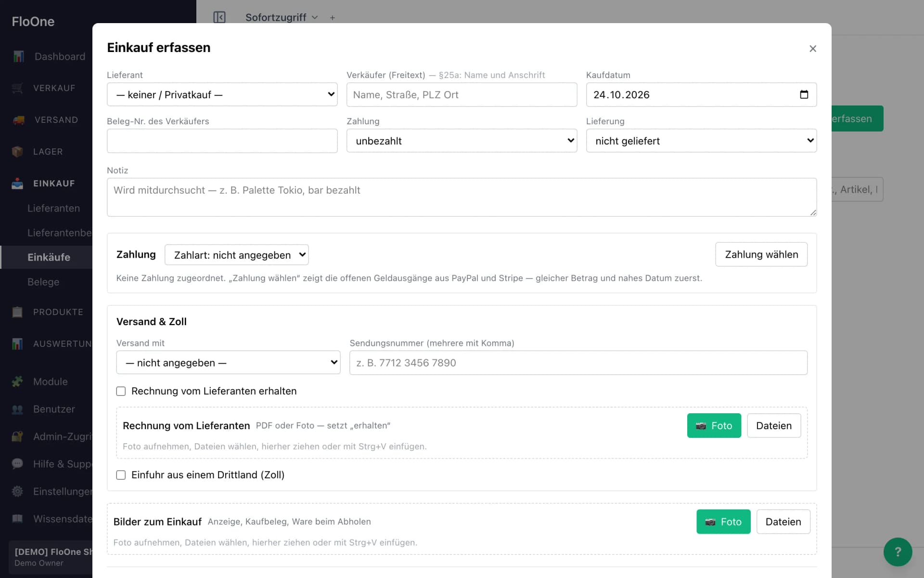
Task: Open the Versand mit dropdown
Action: click(x=228, y=363)
